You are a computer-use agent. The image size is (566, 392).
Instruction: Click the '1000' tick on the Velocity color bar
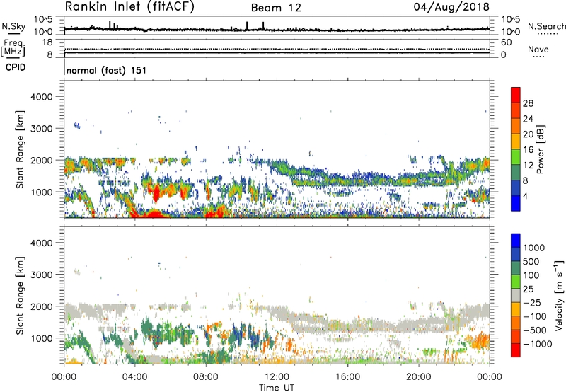[x=533, y=248]
